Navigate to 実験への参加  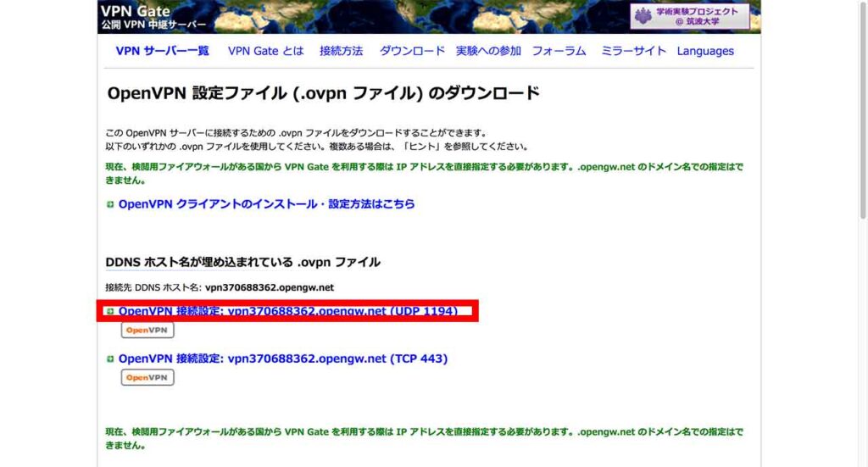[488, 51]
